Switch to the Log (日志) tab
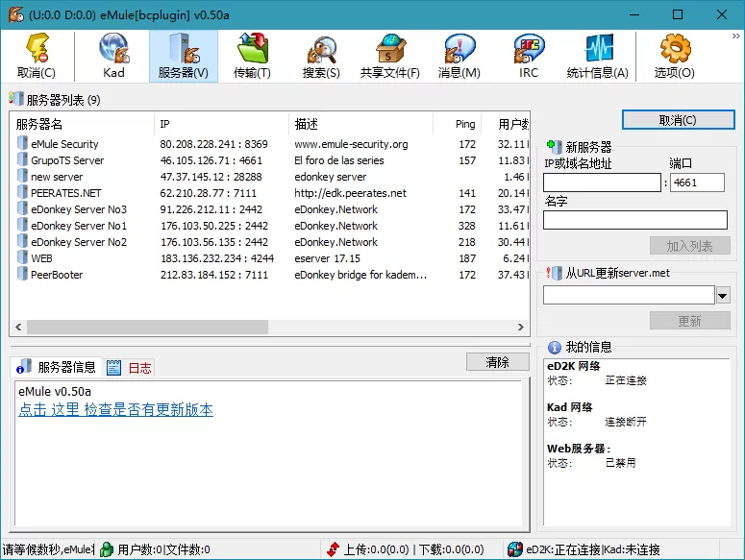Viewport: 745px width, 560px height. click(x=129, y=368)
